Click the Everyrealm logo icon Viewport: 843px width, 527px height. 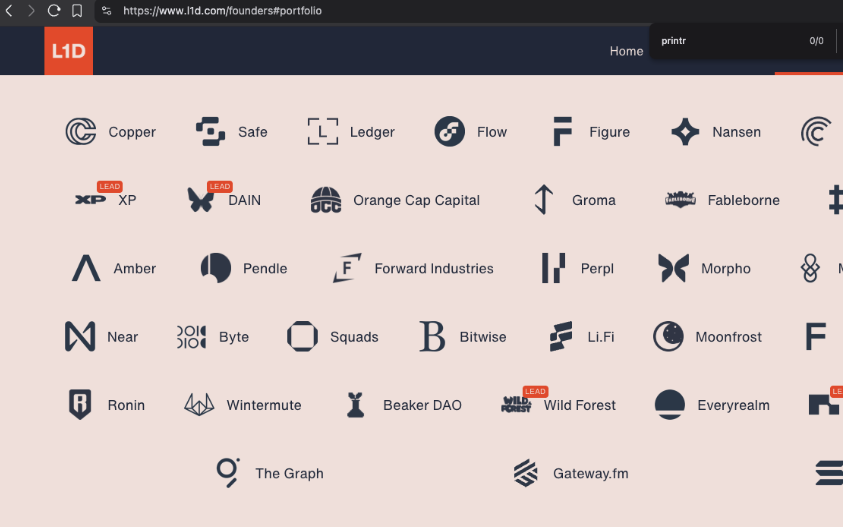point(670,404)
